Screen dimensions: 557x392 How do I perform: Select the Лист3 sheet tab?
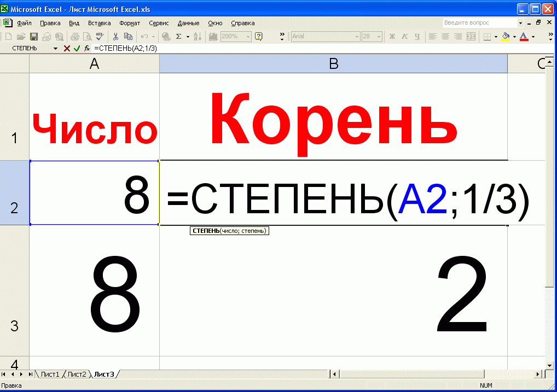(x=104, y=375)
